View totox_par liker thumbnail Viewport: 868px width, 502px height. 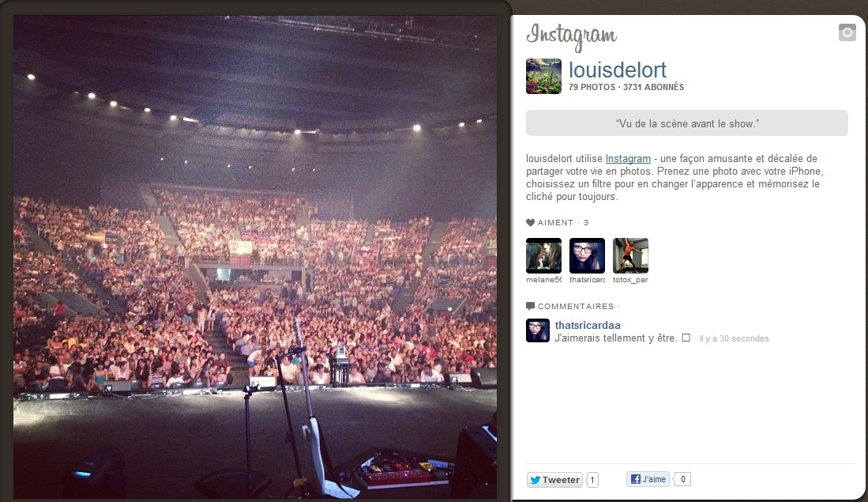630,255
